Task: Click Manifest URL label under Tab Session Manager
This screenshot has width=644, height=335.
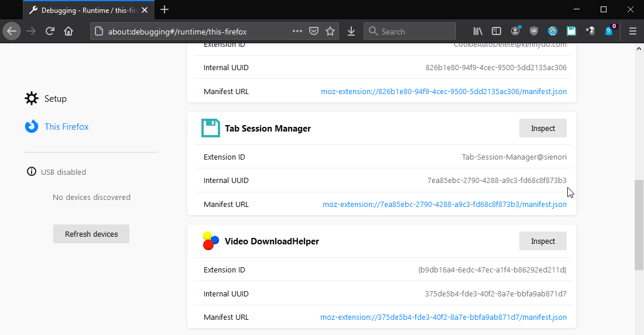Action: [x=226, y=204]
